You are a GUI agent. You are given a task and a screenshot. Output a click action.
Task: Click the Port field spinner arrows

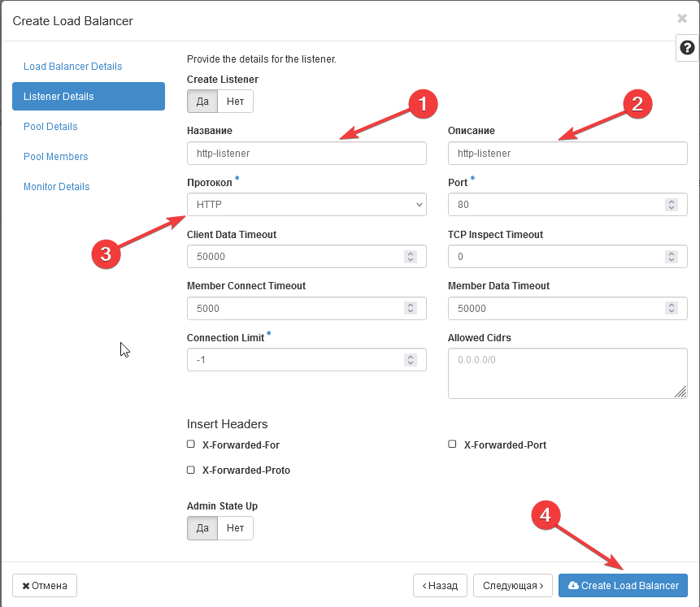671,205
